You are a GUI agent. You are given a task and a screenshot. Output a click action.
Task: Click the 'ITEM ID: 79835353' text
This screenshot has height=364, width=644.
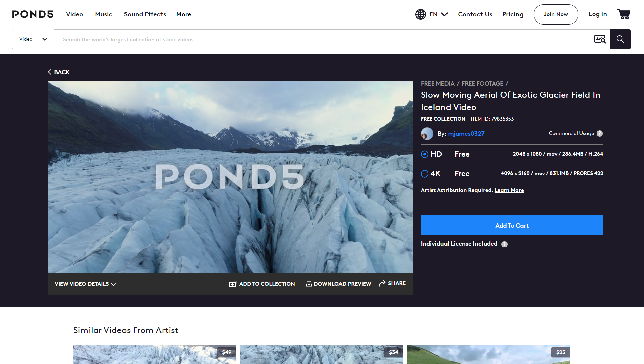492,119
